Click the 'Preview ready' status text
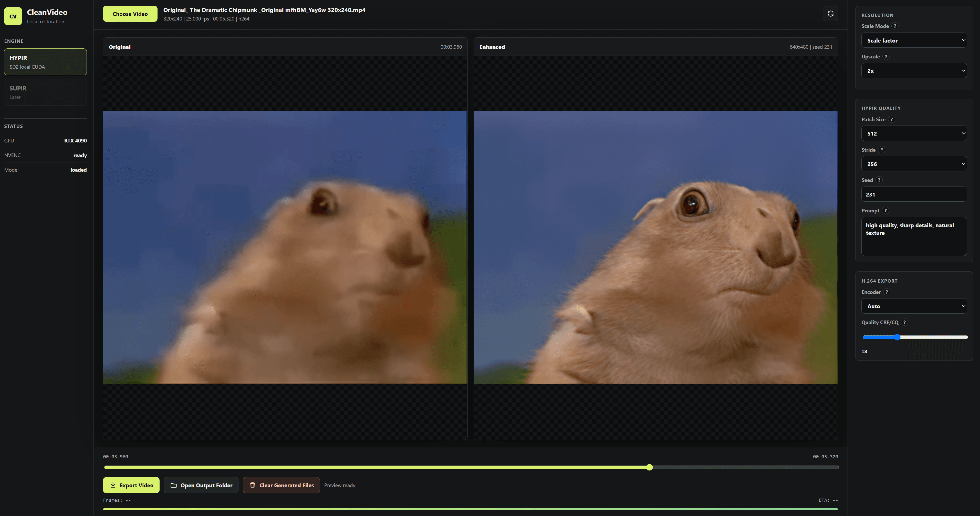 coord(340,485)
